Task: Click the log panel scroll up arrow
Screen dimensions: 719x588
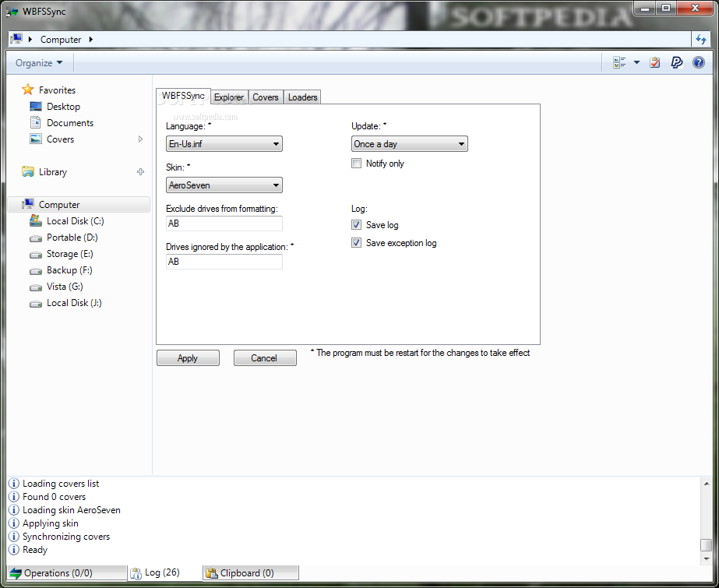Action: click(x=707, y=484)
